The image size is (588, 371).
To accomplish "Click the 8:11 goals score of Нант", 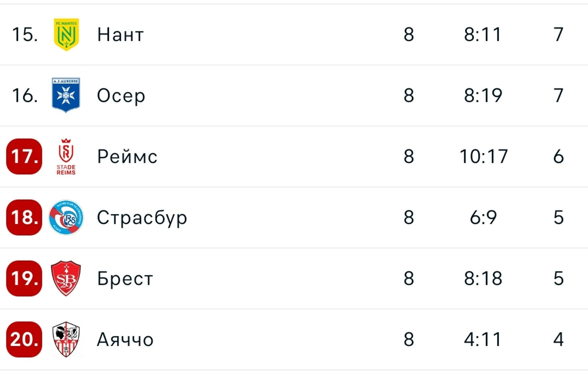I will point(482,34).
